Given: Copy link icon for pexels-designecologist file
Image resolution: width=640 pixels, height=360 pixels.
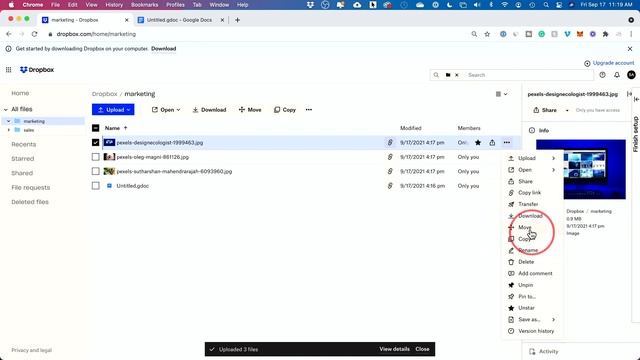Looking at the screenshot, I should (x=390, y=142).
